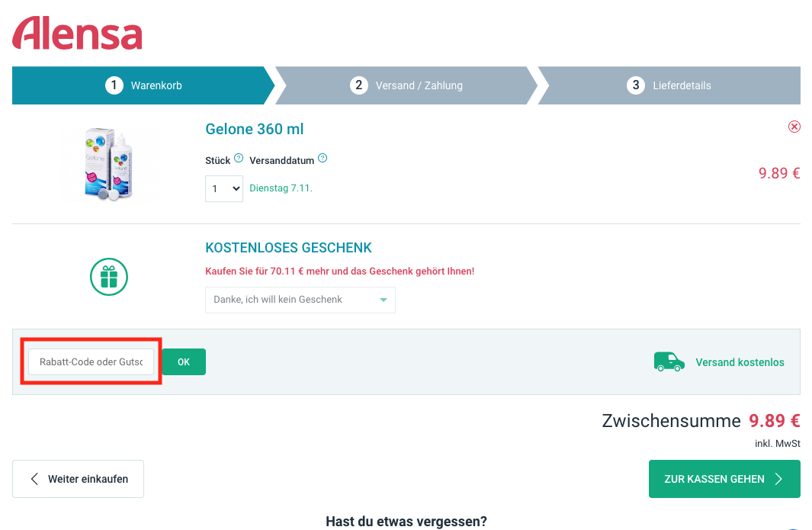
Task: Focus the Rabatt-Code oder Gutschein field
Action: pyautogui.click(x=91, y=361)
